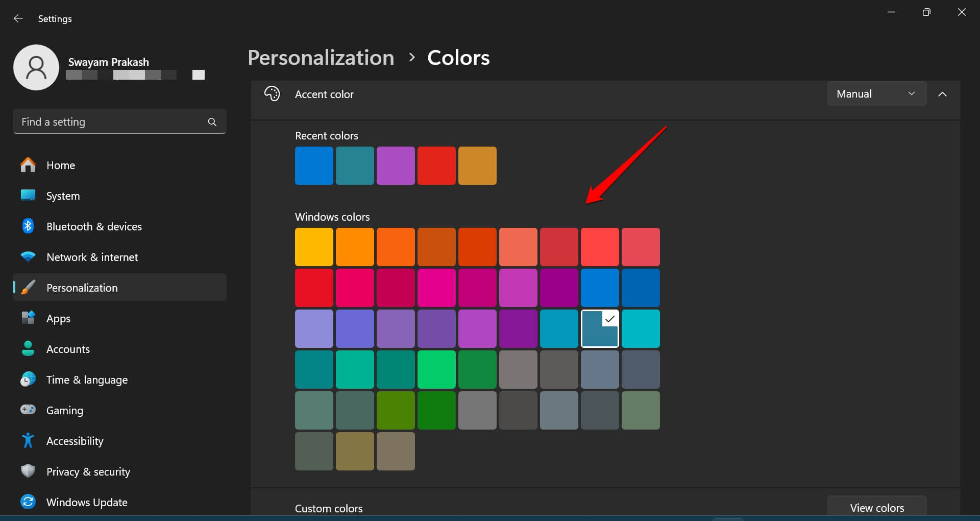Navigate to Privacy & security
This screenshot has height=521, width=980.
[x=119, y=471]
